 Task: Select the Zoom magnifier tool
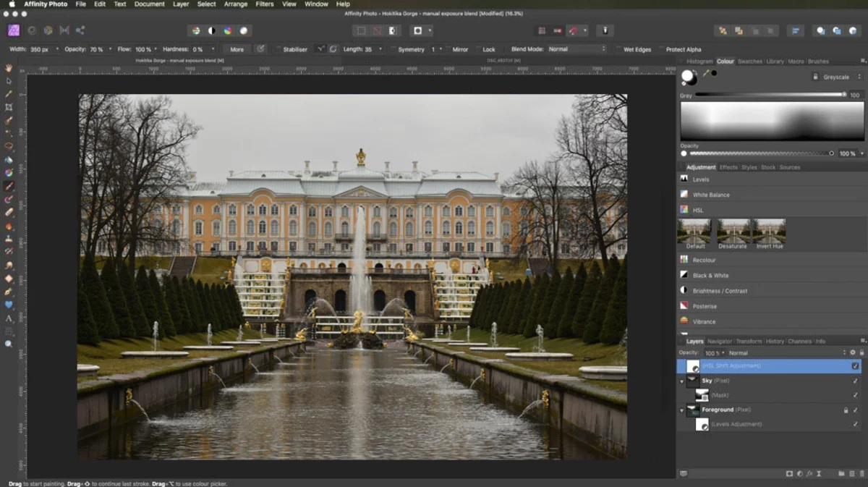[x=9, y=344]
